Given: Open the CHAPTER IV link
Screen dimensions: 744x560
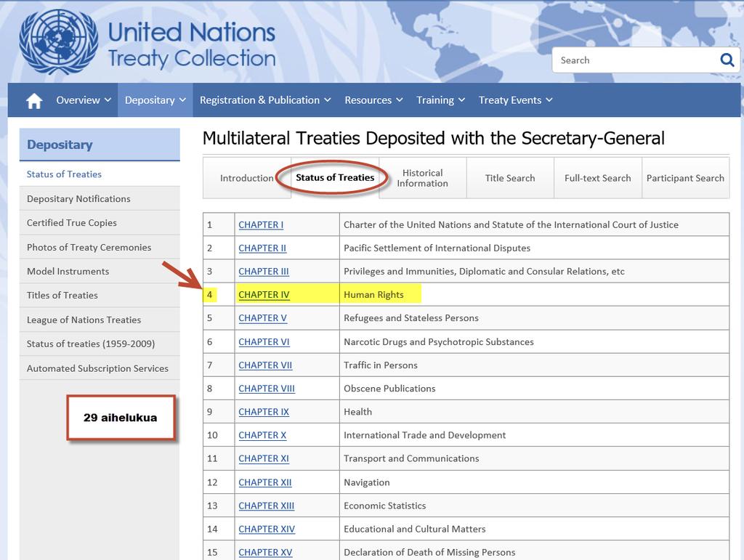Looking at the screenshot, I should (264, 294).
